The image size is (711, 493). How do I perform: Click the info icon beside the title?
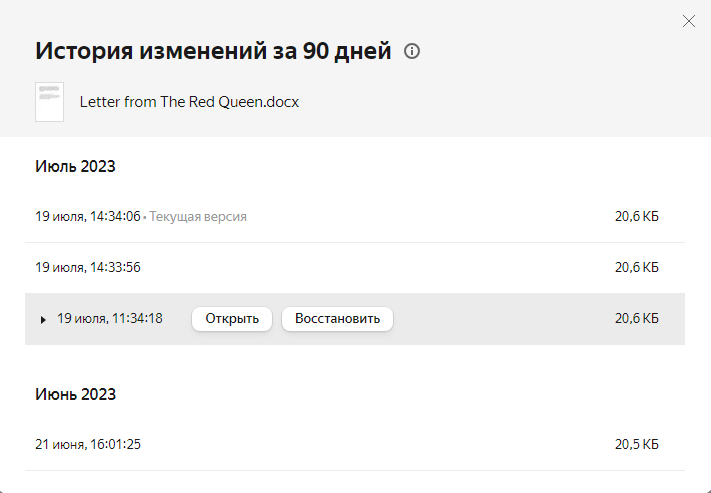(x=411, y=51)
